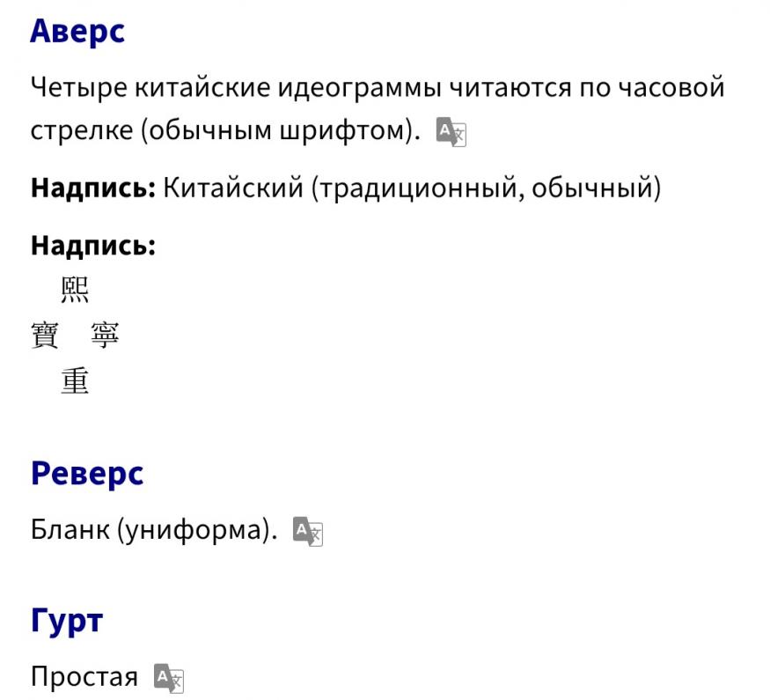Click the Простая text under Гурт
The image size is (770, 700).
[x=84, y=677]
